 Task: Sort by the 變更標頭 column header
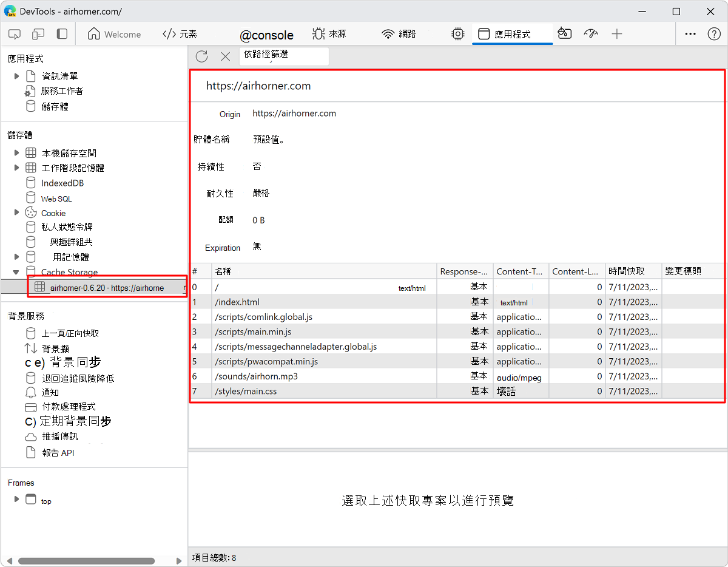tap(693, 271)
